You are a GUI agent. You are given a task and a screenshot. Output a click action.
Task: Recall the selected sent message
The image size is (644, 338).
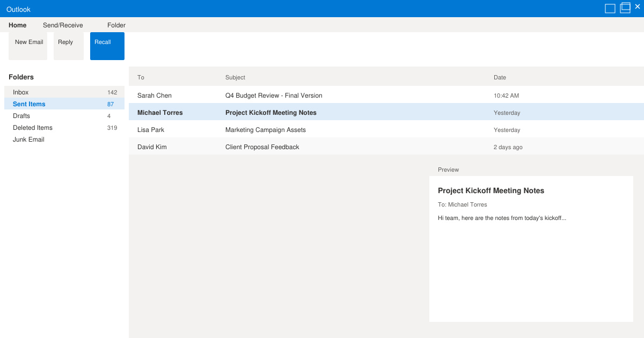(107, 46)
